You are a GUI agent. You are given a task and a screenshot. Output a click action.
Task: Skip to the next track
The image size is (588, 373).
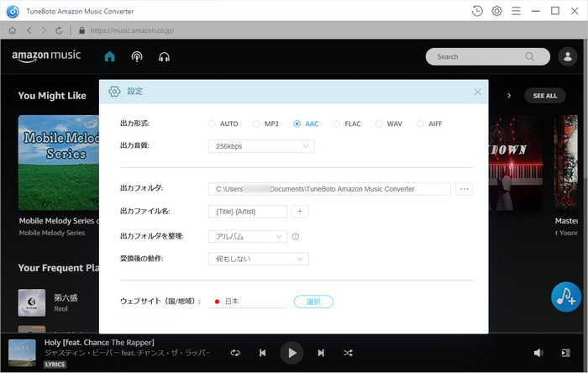tap(321, 353)
